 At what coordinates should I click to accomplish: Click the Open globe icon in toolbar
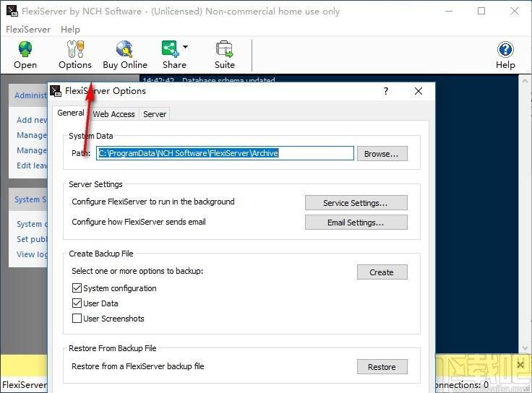[x=25, y=49]
